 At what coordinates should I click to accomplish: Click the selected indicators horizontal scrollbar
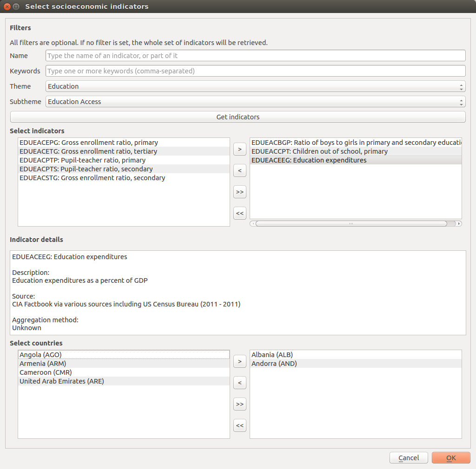coord(351,223)
